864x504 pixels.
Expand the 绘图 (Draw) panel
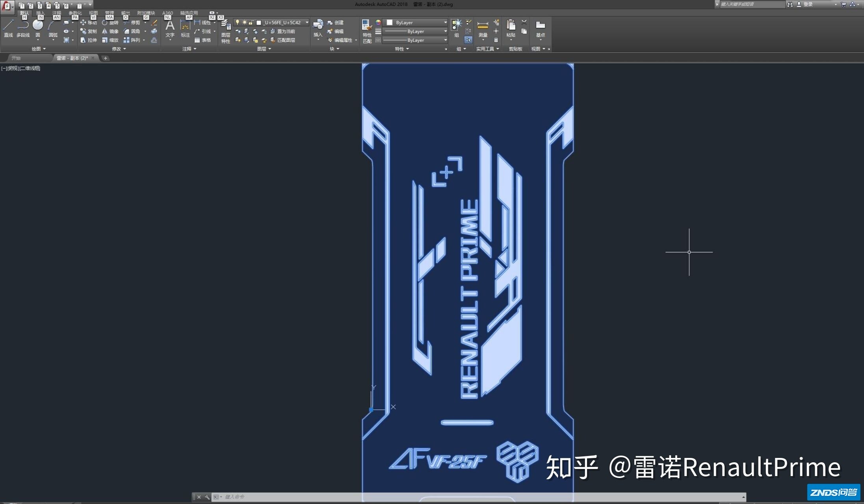click(x=39, y=49)
